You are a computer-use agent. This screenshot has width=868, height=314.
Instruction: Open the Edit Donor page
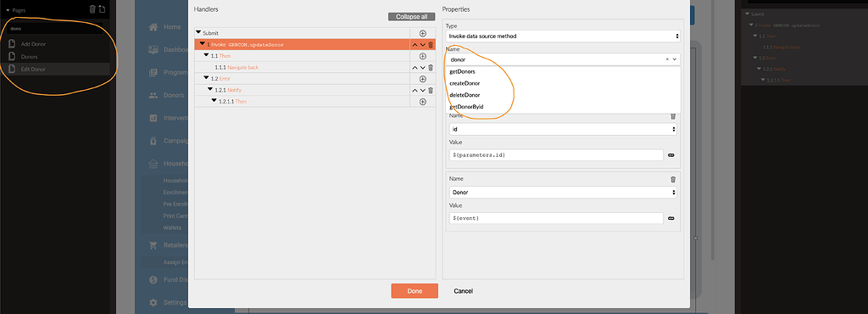click(33, 70)
